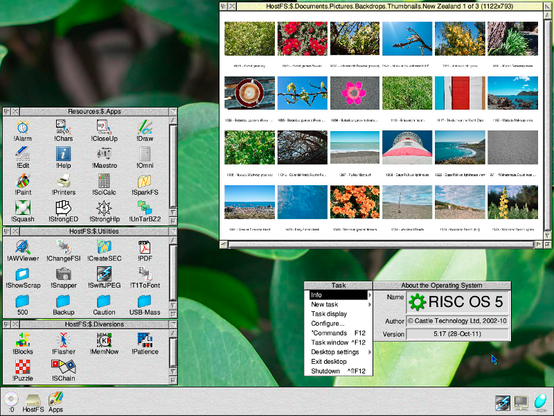
Task: Select Configure... menu item
Action: 338,323
